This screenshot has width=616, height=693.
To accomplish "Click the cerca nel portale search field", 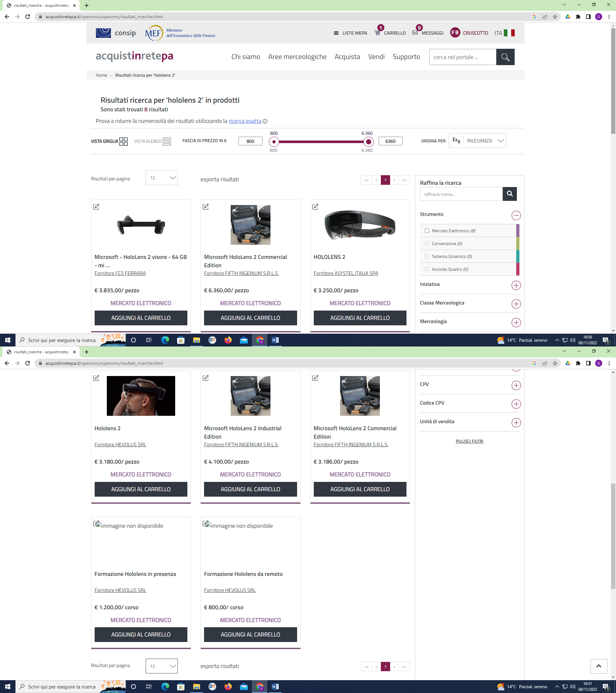I will click(x=463, y=57).
